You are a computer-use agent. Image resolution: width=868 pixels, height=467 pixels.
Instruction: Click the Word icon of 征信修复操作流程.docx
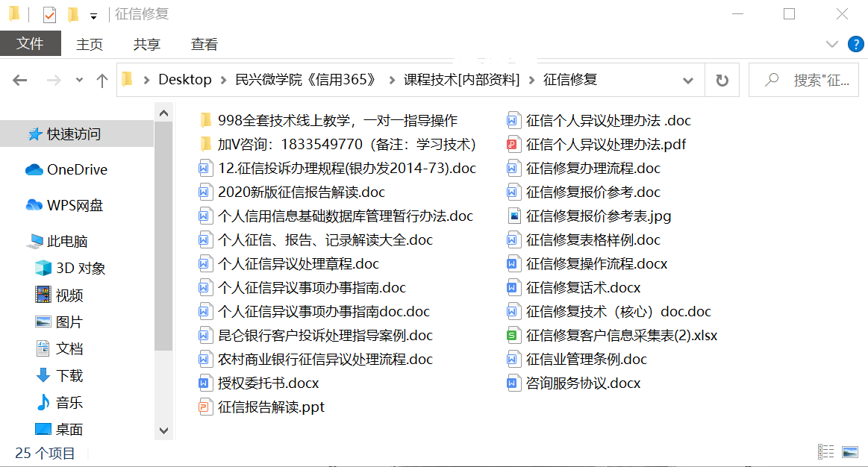click(x=513, y=263)
